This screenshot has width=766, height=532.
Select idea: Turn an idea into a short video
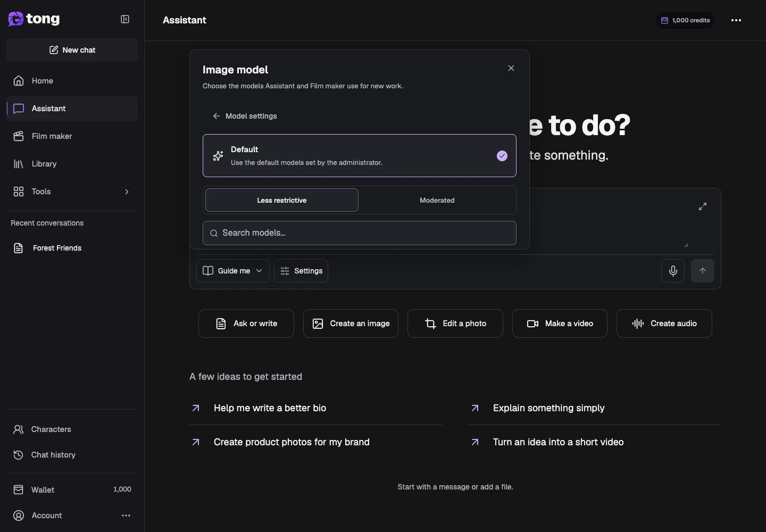pyautogui.click(x=595, y=442)
